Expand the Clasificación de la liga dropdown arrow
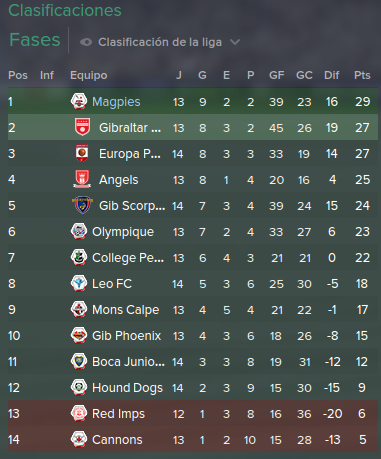The height and width of the screenshot is (459, 381). 235,42
